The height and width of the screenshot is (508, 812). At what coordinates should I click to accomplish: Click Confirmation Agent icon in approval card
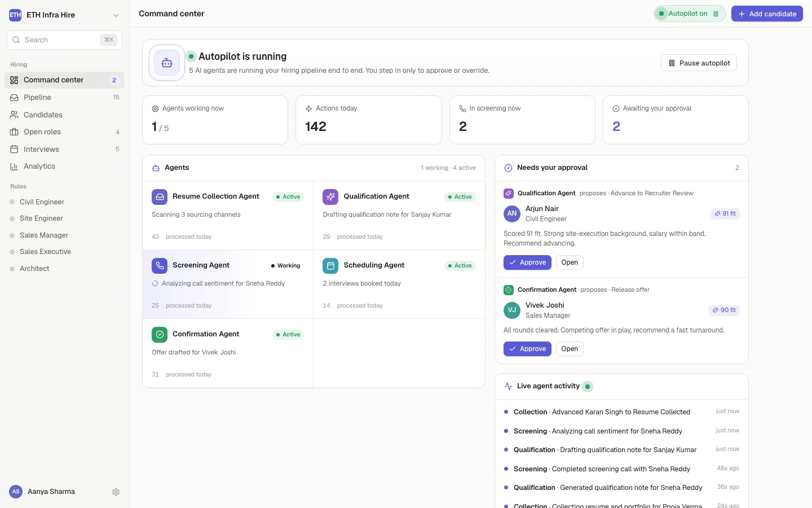click(x=508, y=290)
